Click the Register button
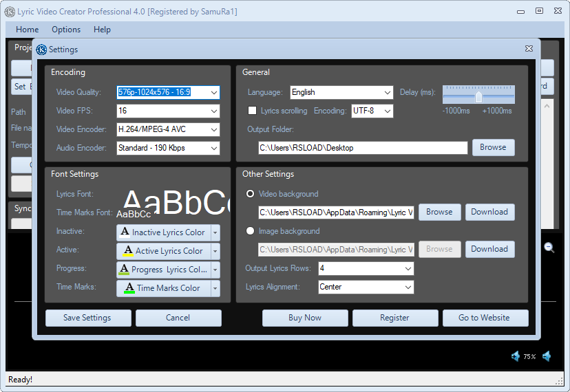 click(395, 318)
